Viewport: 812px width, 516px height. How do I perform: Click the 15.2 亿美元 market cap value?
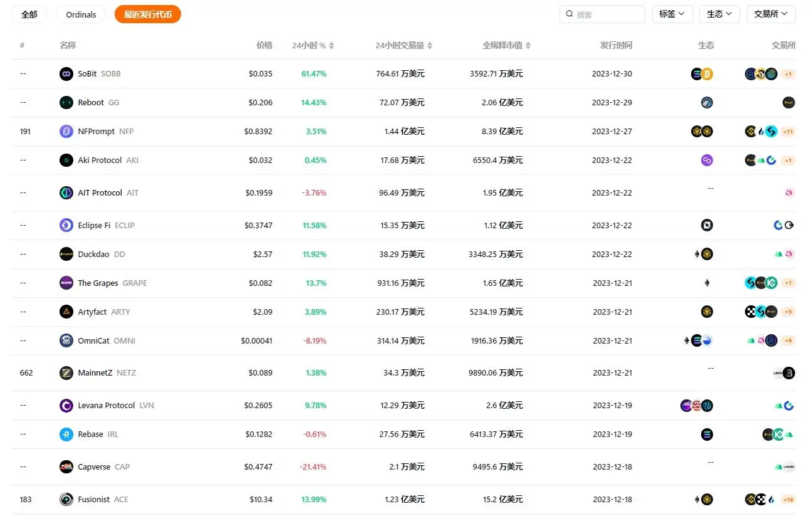501,500
